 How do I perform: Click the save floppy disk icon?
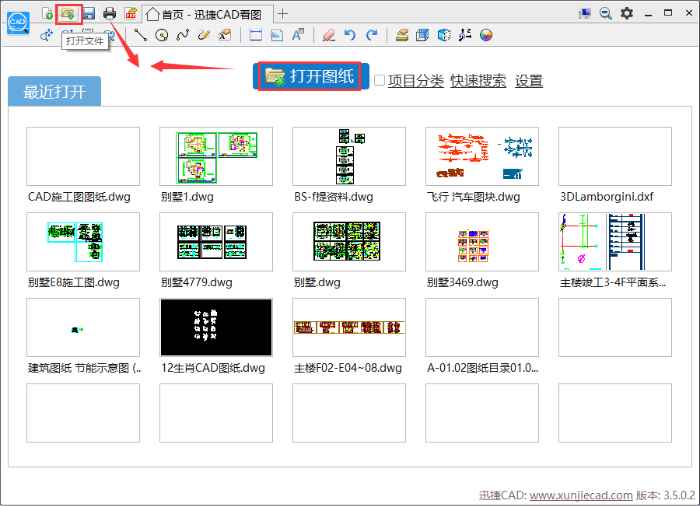click(88, 13)
